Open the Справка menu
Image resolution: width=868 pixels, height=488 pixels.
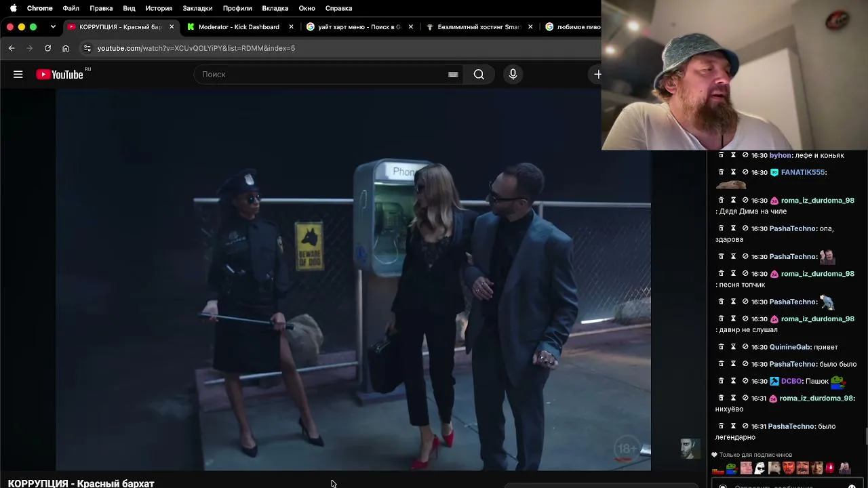(338, 8)
